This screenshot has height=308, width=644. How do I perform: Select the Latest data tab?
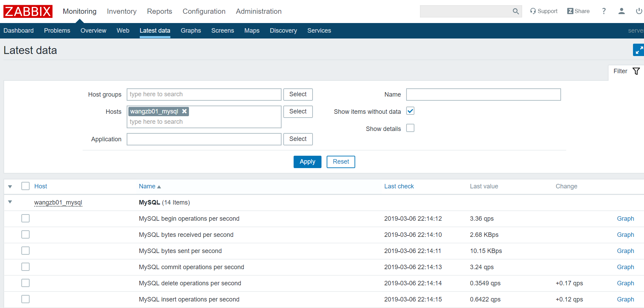(x=155, y=31)
